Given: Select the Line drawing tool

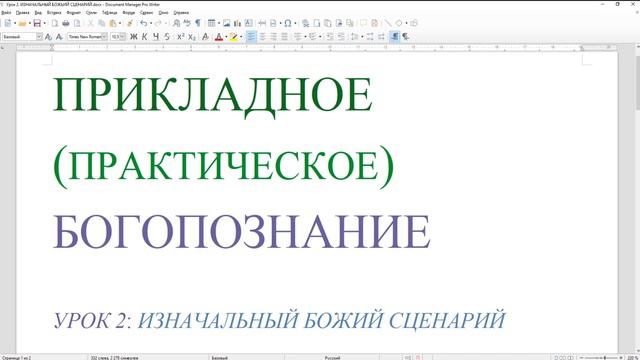Looking at the screenshot, I should (387, 23).
